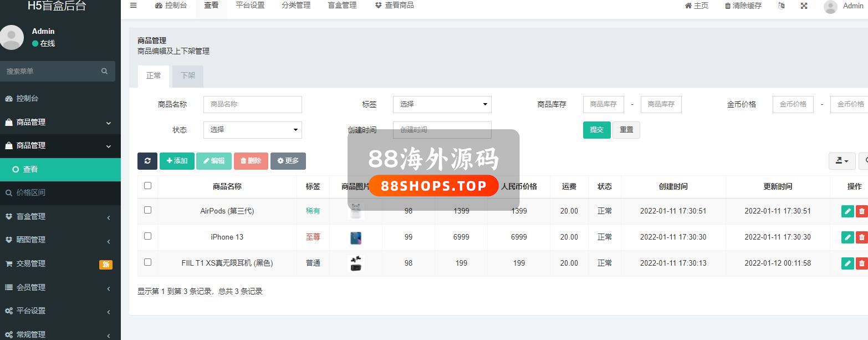Open the export dropdown icon button
The height and width of the screenshot is (340, 868).
click(x=841, y=161)
